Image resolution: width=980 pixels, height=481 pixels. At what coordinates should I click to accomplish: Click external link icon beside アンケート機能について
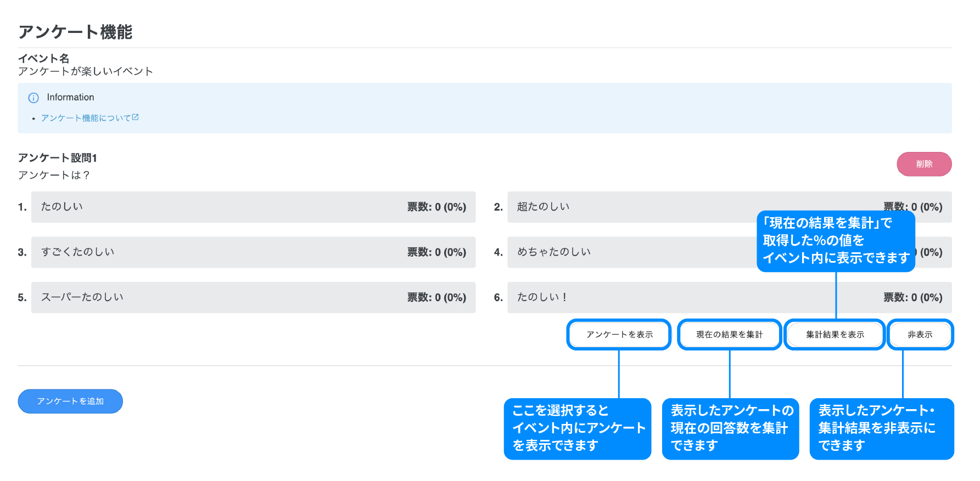point(136,117)
